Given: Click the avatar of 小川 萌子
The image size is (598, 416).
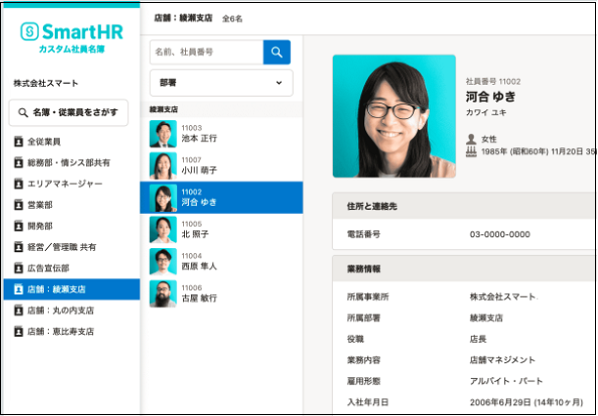Looking at the screenshot, I should [x=163, y=165].
